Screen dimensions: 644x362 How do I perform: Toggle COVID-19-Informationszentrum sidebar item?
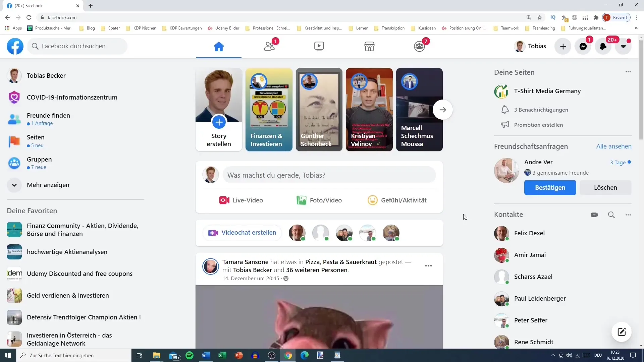click(x=72, y=97)
